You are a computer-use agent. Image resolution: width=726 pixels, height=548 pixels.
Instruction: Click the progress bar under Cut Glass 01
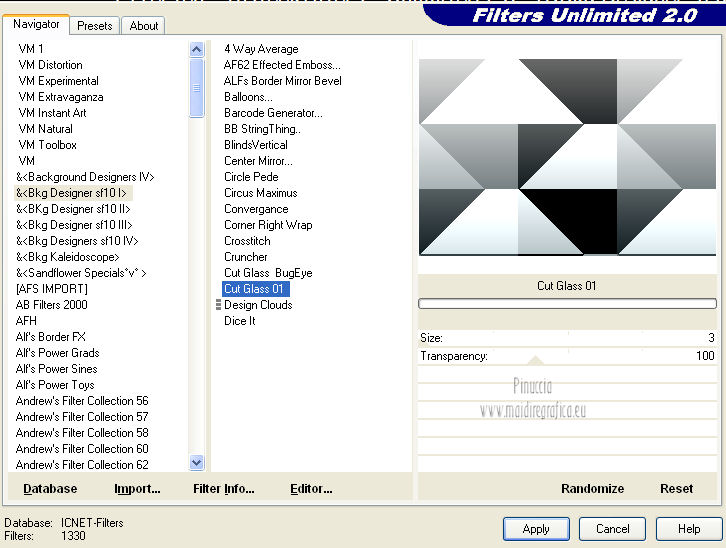(x=567, y=304)
